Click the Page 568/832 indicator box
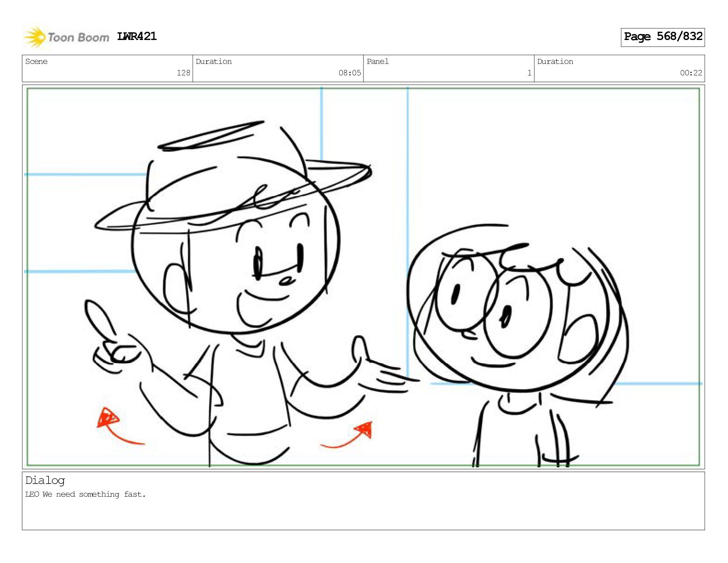Screen dimensions: 728x563 (663, 37)
